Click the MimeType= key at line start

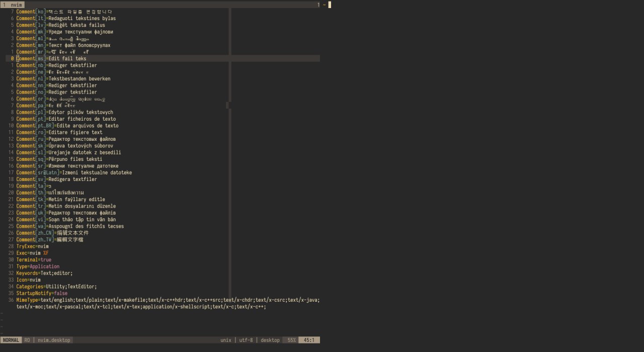pos(28,300)
